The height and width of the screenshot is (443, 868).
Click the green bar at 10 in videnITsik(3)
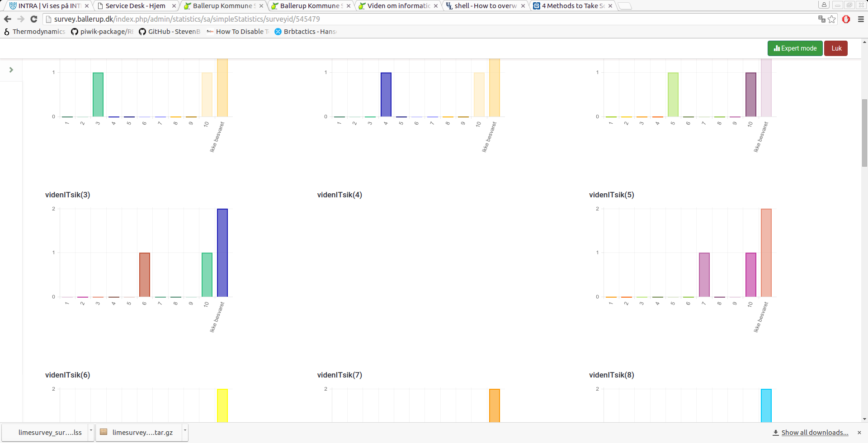coord(207,275)
